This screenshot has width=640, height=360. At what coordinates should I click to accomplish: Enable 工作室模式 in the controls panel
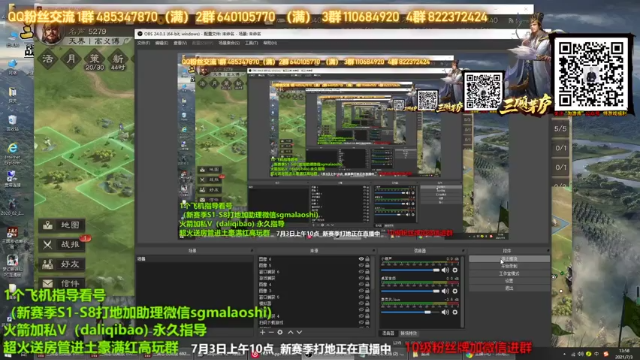coord(509,273)
